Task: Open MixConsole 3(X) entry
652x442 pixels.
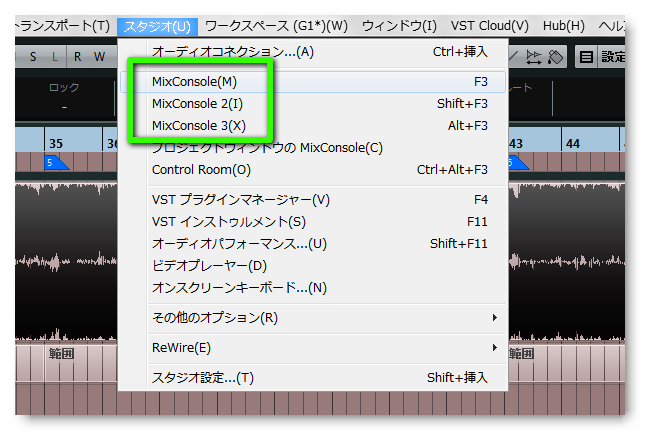Action: 313,126
